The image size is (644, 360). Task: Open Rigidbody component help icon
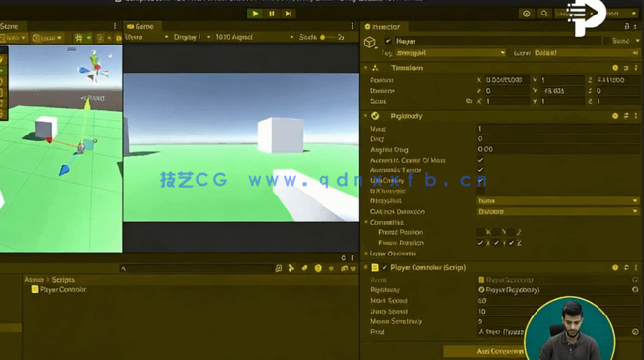[615, 116]
